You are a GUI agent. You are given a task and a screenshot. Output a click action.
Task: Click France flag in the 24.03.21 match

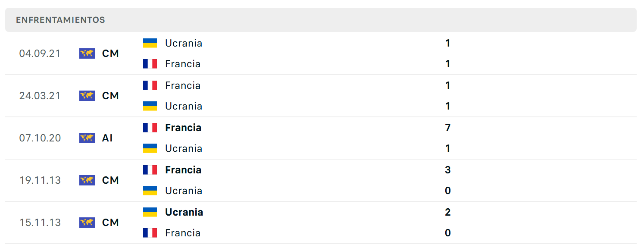(x=150, y=85)
